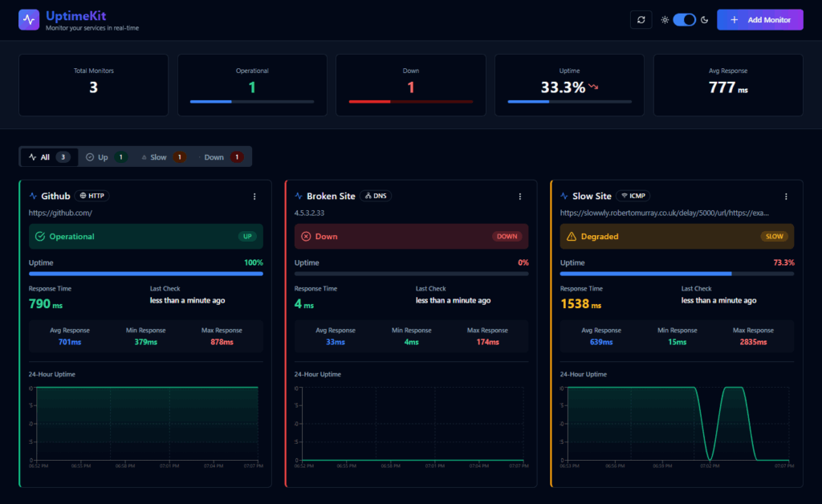This screenshot has height=504, width=822.
Task: Show only Down monitors tab
Action: 219,157
